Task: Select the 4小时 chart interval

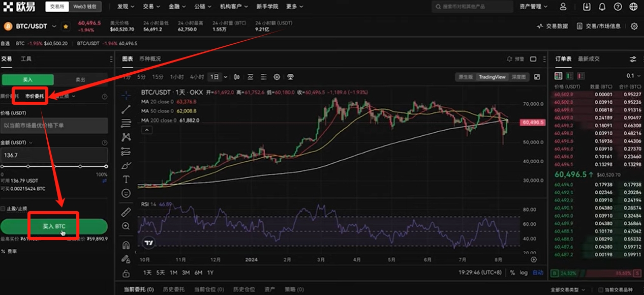Action: 197,77
